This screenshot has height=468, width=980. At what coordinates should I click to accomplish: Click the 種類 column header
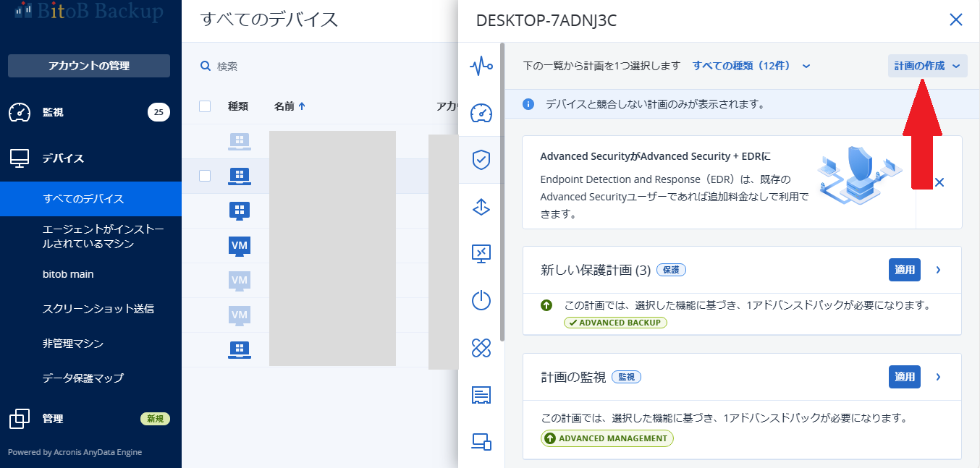pyautogui.click(x=238, y=106)
